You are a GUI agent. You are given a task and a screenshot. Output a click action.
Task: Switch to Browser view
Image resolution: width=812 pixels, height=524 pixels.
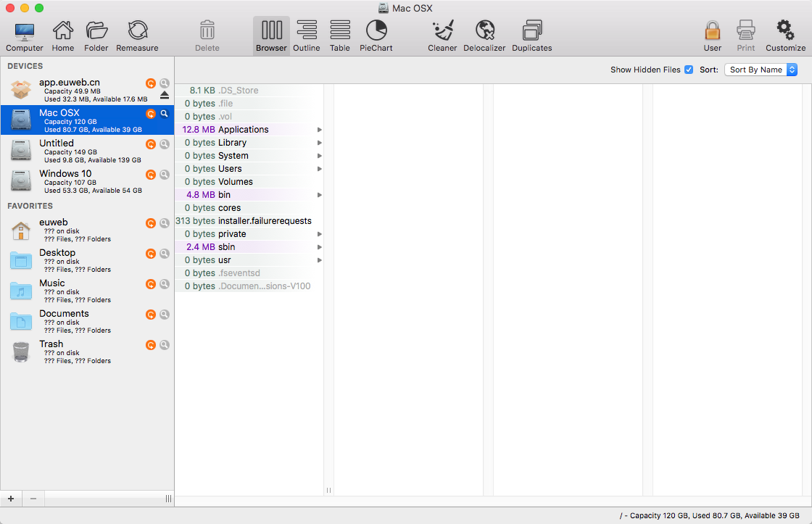pyautogui.click(x=271, y=36)
